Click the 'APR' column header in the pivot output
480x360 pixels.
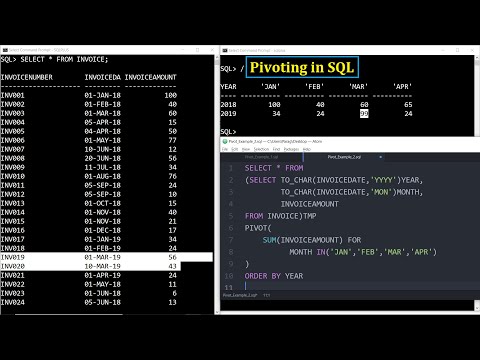(x=402, y=87)
